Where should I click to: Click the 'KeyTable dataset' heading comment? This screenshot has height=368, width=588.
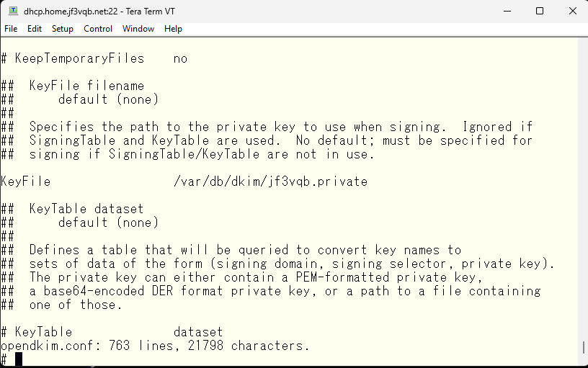pos(86,209)
